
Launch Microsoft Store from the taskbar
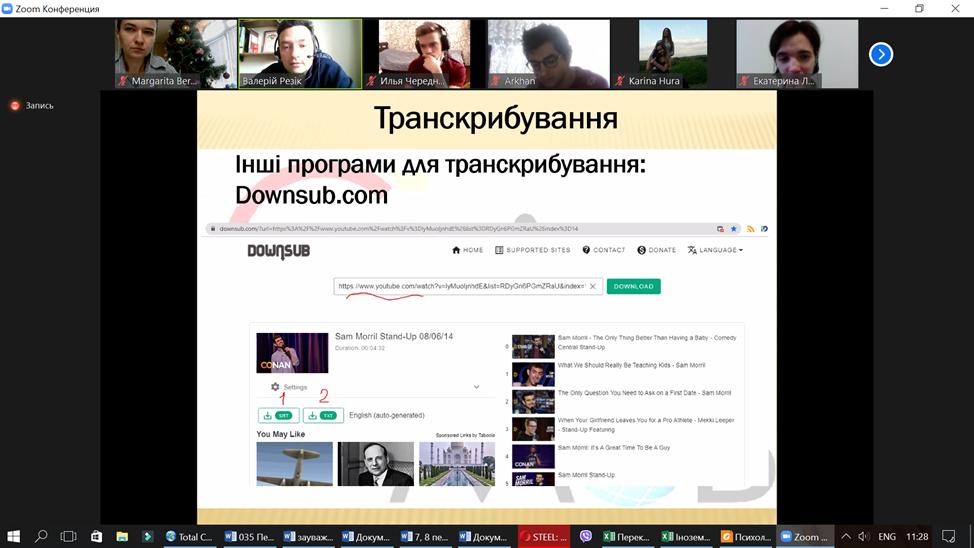tap(96, 536)
